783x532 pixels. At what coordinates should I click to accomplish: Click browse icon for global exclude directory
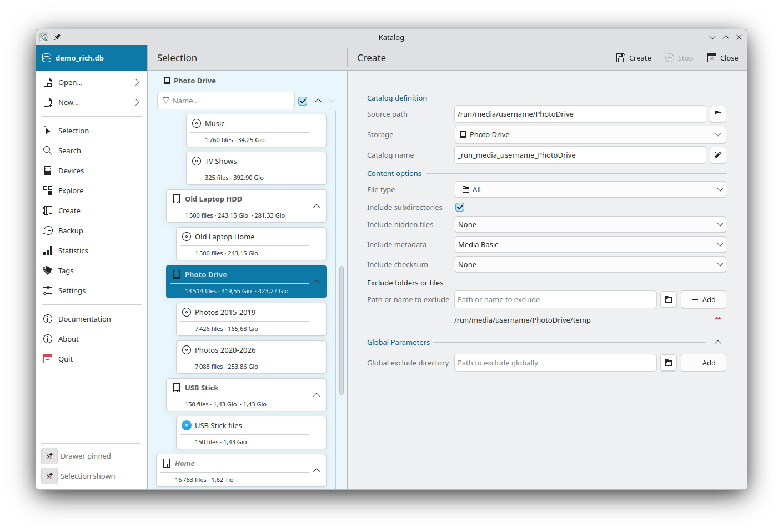669,363
